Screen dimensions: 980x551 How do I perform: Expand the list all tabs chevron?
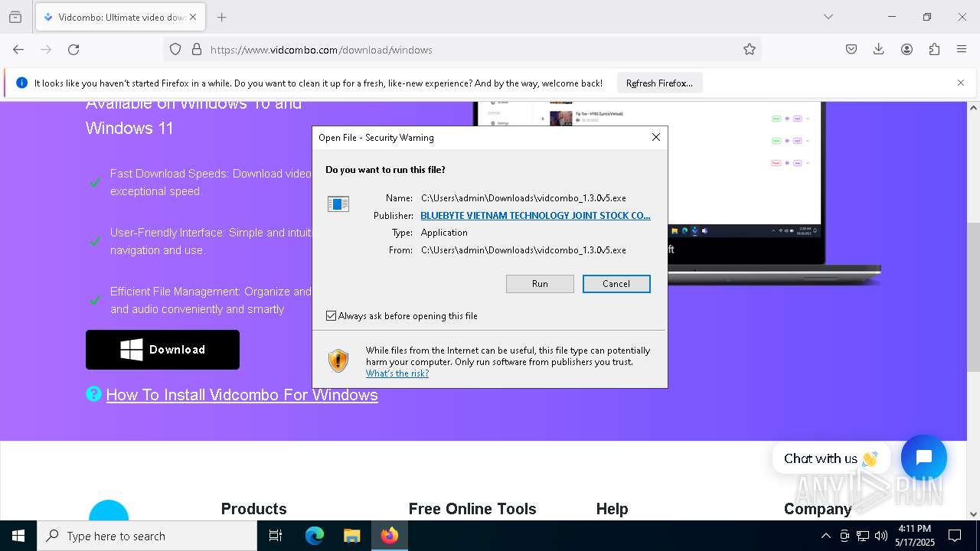click(828, 17)
